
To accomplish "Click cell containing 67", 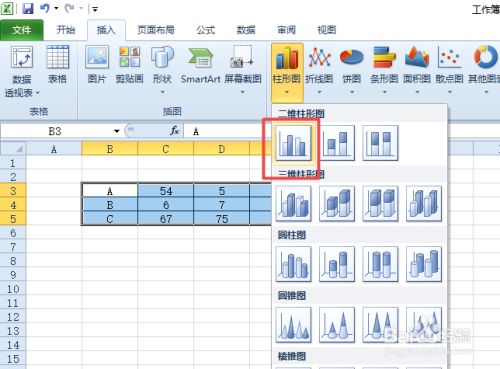I will click(x=166, y=219).
